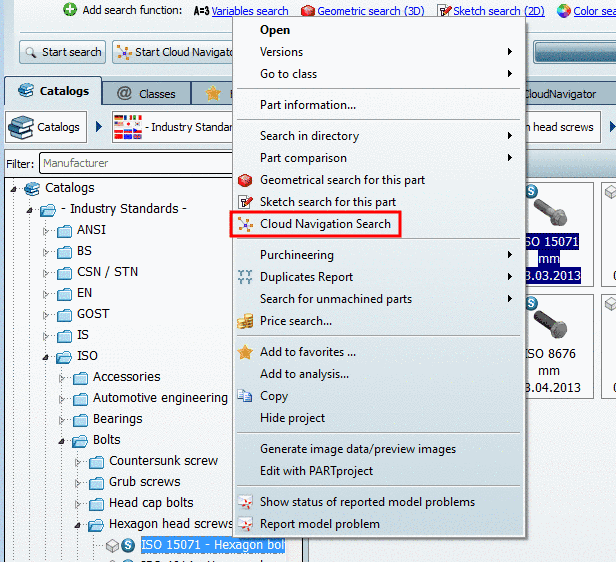Click Add to favorites star icon
Screen dimensions: 616x562
coord(245,352)
